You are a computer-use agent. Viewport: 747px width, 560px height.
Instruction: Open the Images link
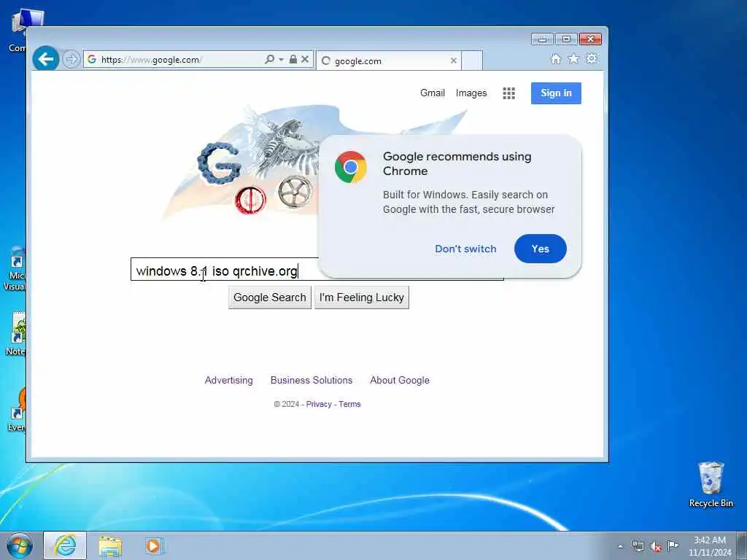click(x=471, y=93)
